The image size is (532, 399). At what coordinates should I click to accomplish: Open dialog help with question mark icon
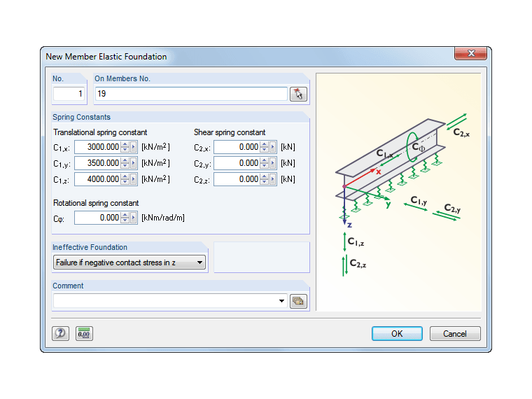pos(60,333)
